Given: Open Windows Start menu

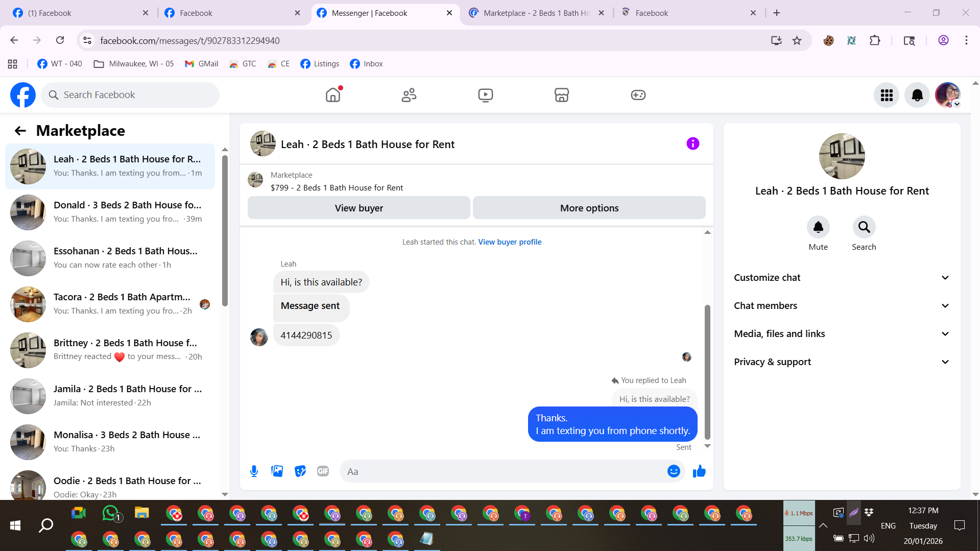Looking at the screenshot, I should tap(15, 525).
